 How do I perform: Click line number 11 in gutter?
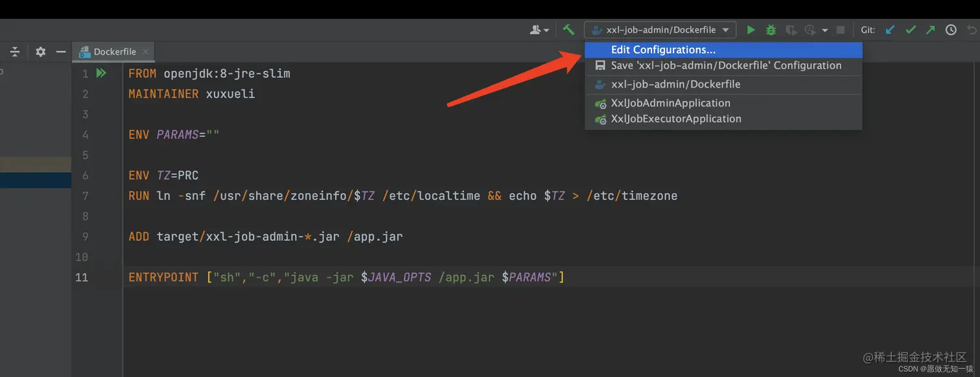coord(82,277)
